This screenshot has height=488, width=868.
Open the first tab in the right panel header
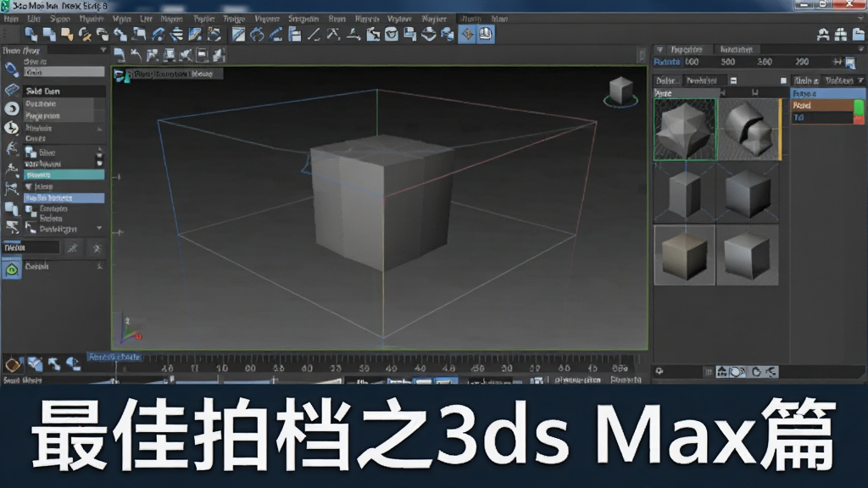point(687,50)
